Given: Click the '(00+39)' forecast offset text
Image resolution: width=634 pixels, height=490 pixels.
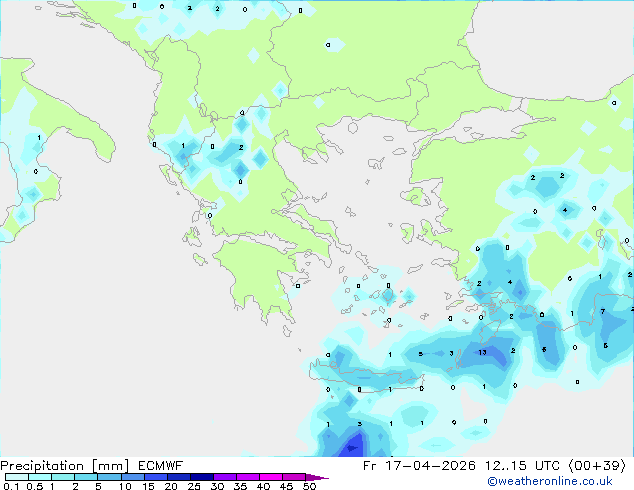Looking at the screenshot, I should pos(597,466).
